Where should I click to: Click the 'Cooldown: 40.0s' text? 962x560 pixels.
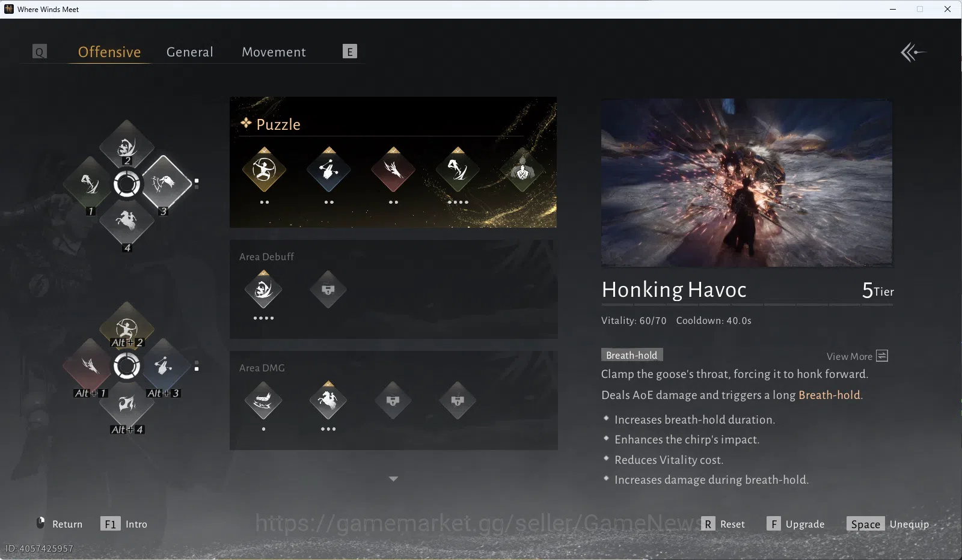click(714, 321)
